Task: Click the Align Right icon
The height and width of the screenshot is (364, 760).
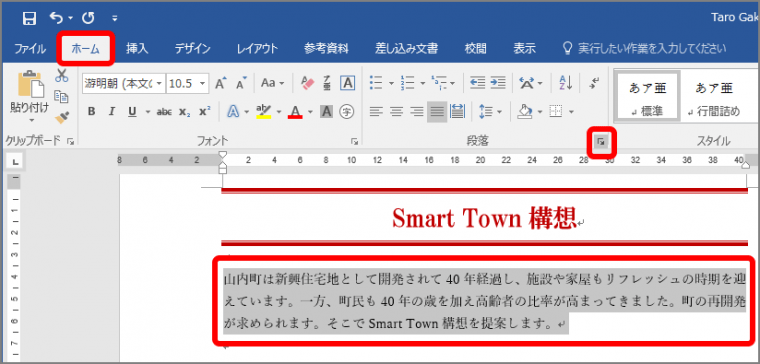Action: pos(417,112)
